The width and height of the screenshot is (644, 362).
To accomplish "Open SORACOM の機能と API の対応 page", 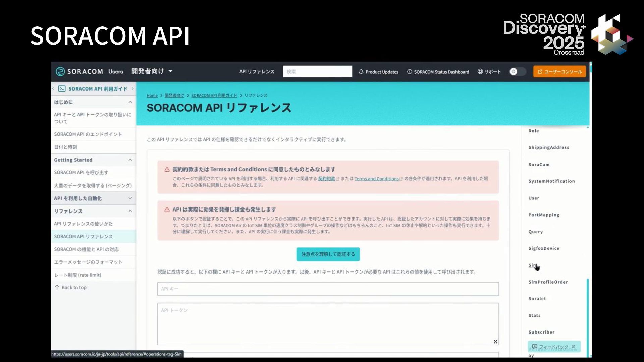I will [93, 249].
